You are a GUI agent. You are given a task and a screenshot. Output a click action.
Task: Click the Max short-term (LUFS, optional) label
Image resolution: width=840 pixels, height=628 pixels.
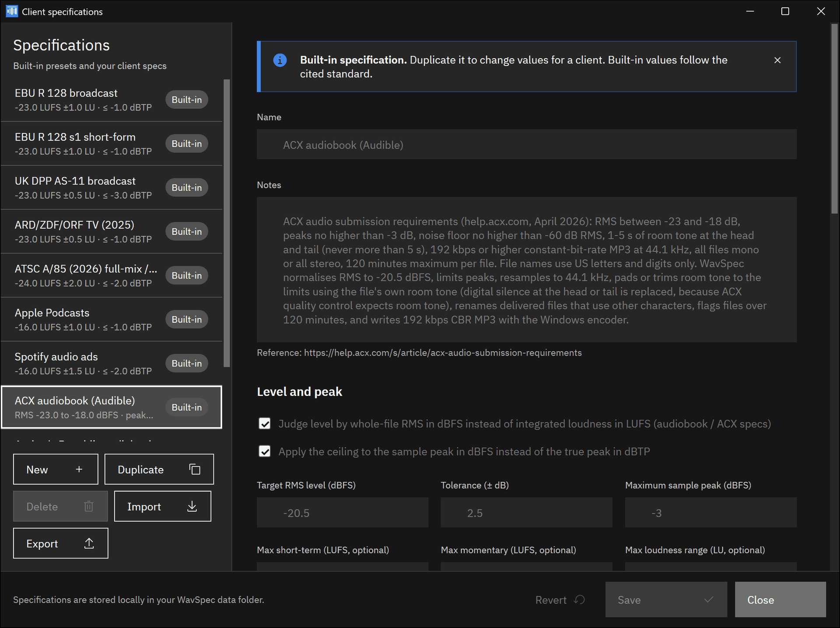click(x=323, y=550)
